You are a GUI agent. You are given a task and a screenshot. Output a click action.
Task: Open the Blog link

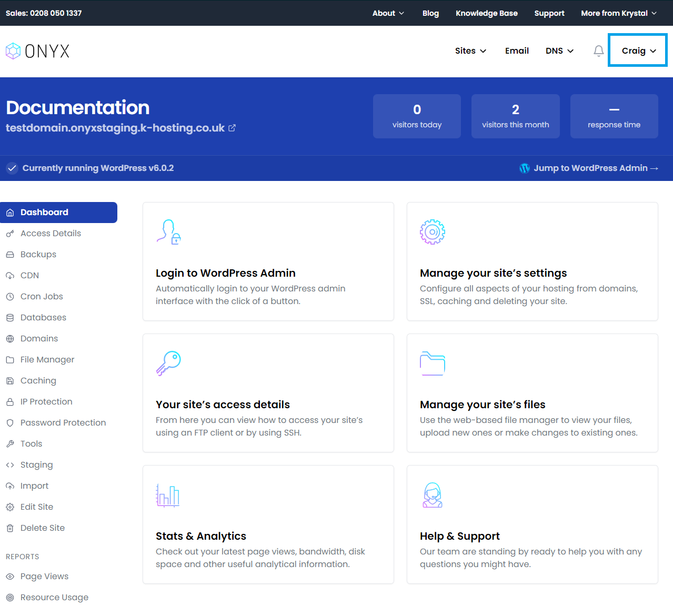coord(430,13)
